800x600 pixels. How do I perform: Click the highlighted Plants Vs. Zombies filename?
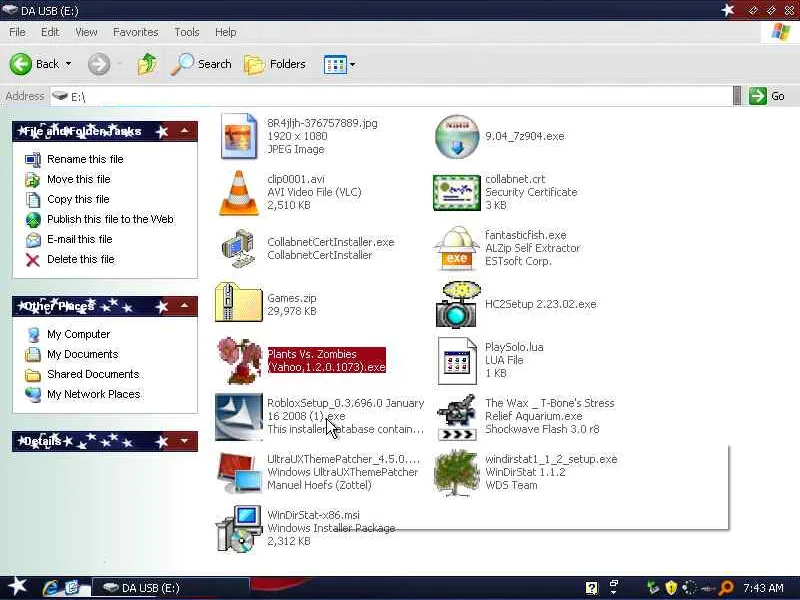327,360
